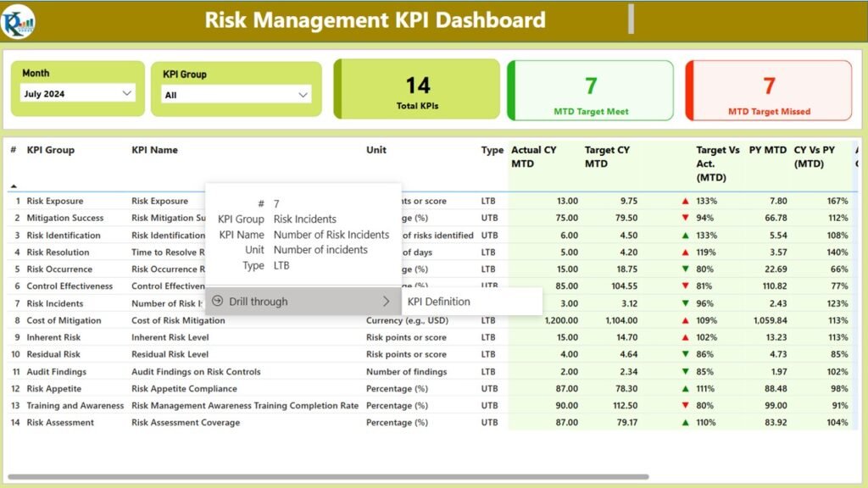Click the MTD Target Meet card
868x488 pixels.
[590, 88]
